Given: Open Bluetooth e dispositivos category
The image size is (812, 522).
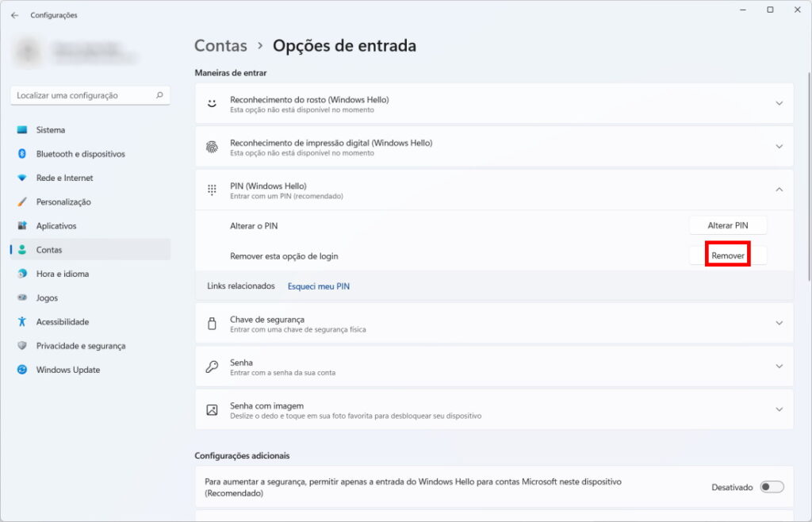Looking at the screenshot, I should 90,154.
